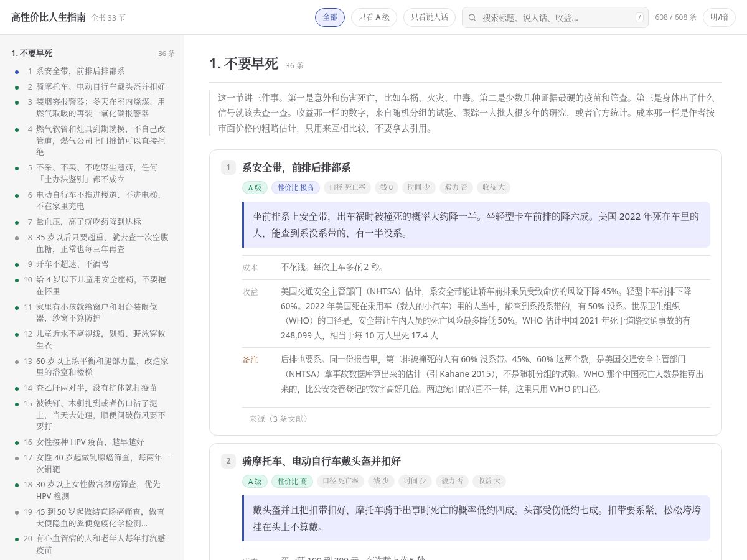This screenshot has height=560, width=747.
Task: Click the 时间 少 tag on card 1
Action: (419, 187)
